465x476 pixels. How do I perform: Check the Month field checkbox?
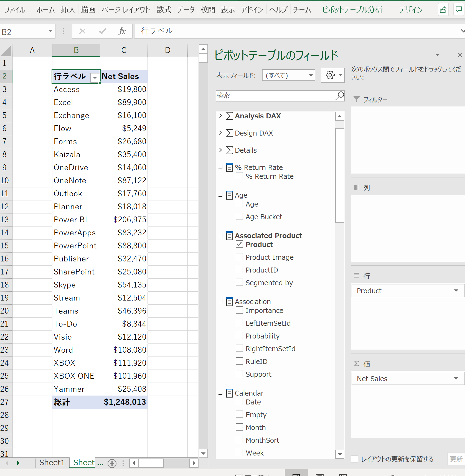click(239, 427)
